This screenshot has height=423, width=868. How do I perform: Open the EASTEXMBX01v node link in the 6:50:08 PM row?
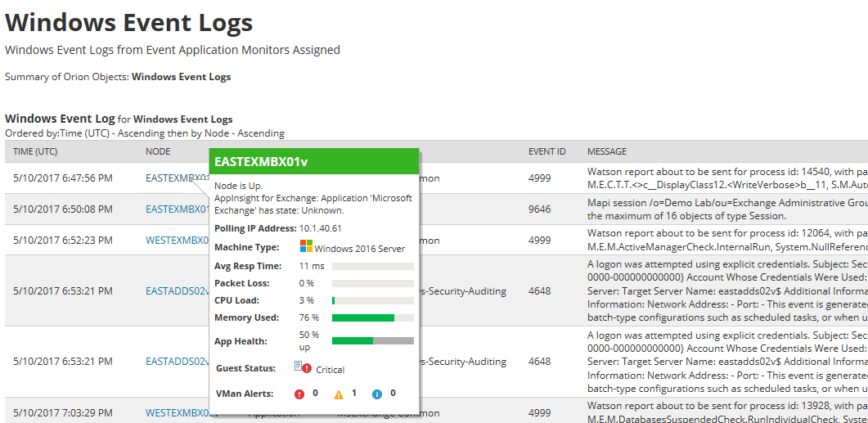click(x=178, y=209)
